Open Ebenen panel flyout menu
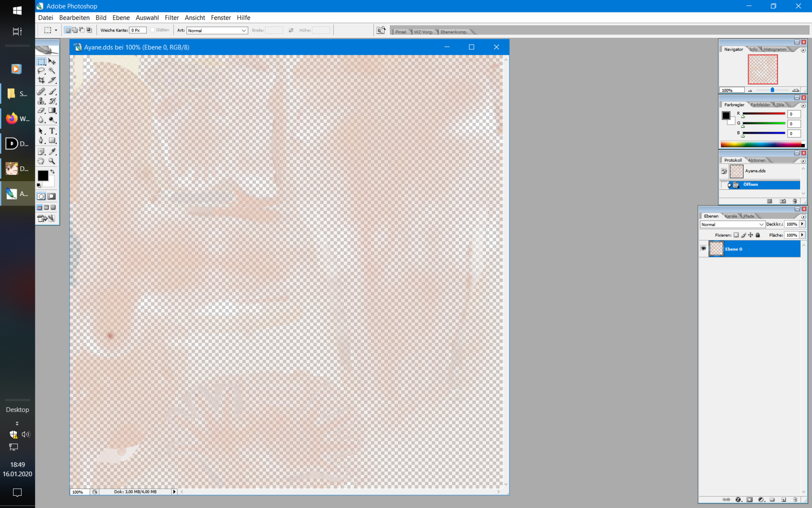The height and width of the screenshot is (508, 812). pos(803,217)
